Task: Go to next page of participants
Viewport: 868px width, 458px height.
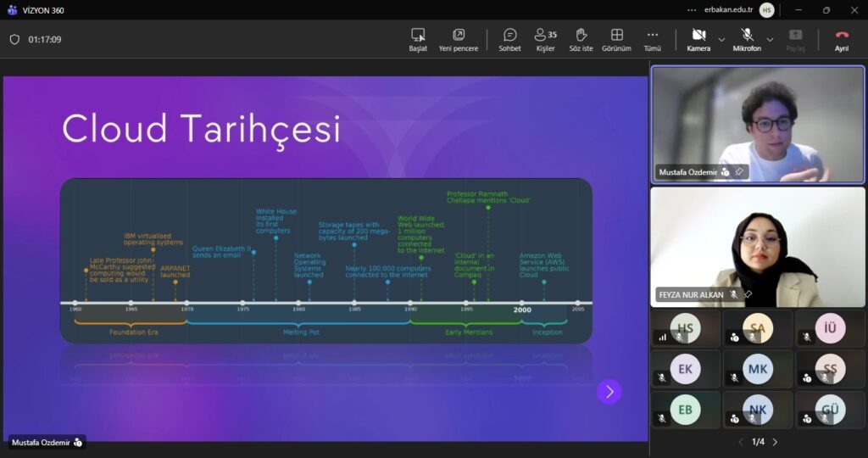Action: [775, 442]
